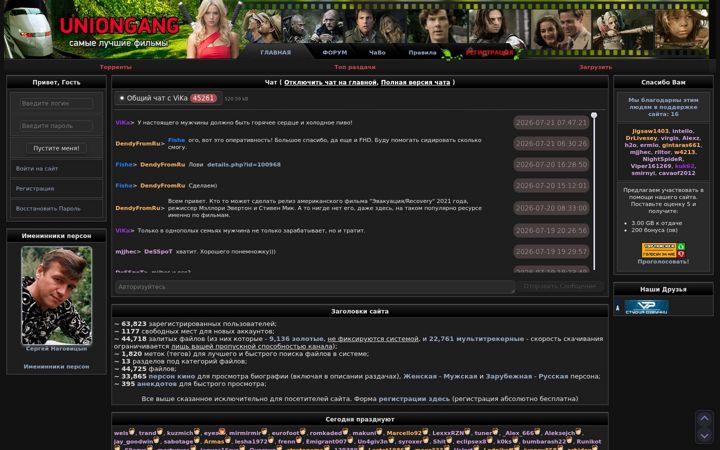The image size is (720, 450).
Task: Click the mug icon beside _Alex_666
Action: pyautogui.click(x=538, y=432)
